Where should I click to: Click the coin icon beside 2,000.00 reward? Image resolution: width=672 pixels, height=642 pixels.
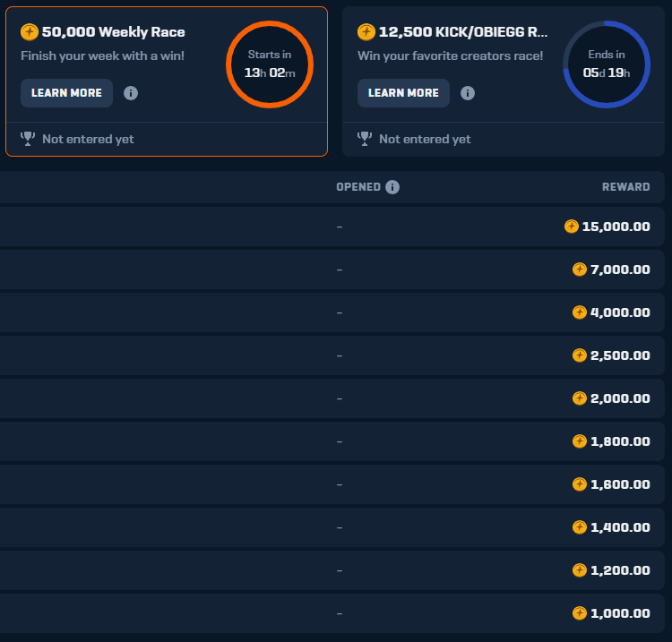[x=580, y=398]
